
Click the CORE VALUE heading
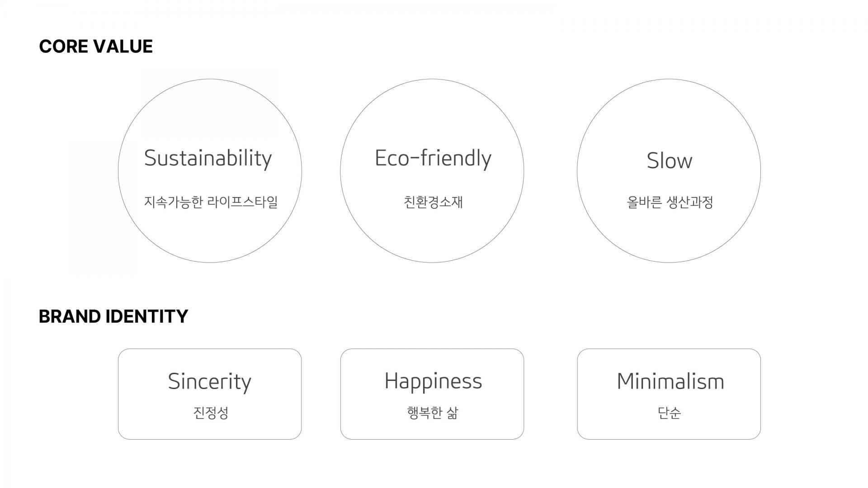coord(96,47)
